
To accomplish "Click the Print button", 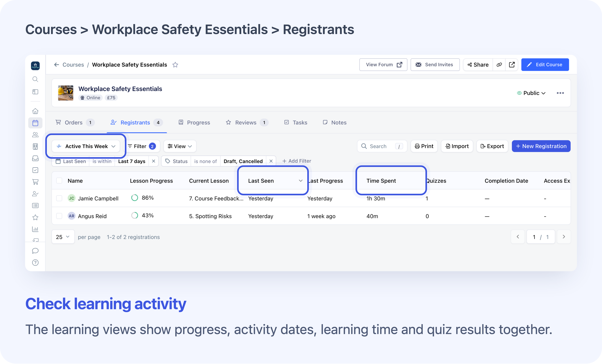I will point(424,146).
